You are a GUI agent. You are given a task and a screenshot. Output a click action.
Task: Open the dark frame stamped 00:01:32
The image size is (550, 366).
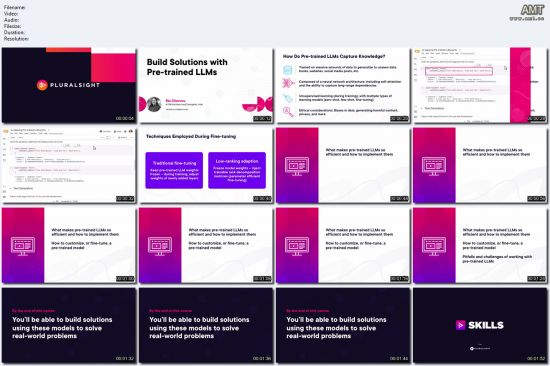pos(69,325)
